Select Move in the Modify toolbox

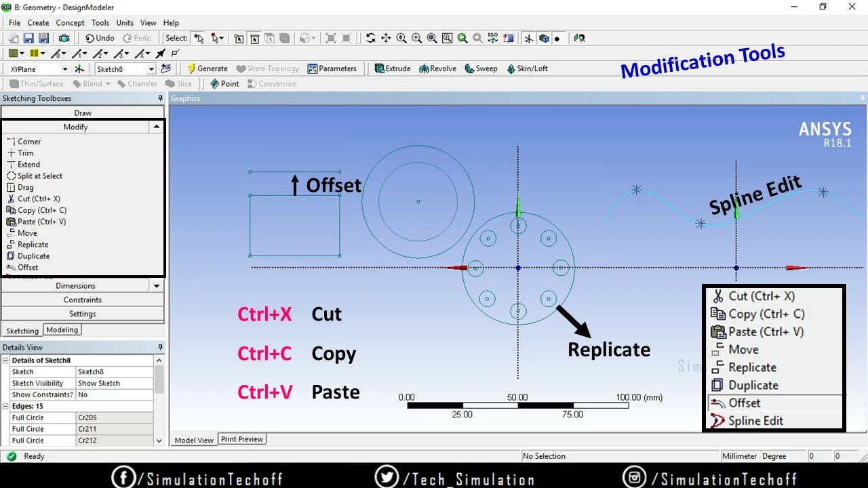(x=27, y=233)
